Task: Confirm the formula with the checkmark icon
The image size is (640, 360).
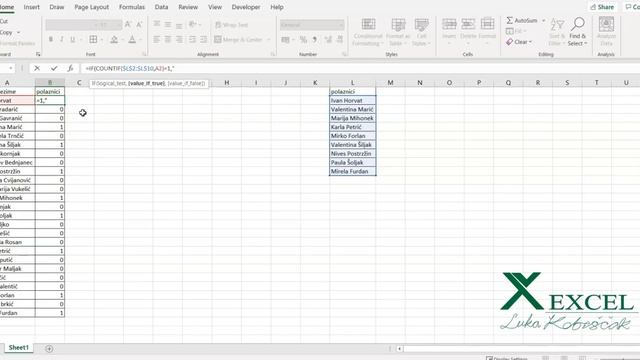Action: [54, 69]
